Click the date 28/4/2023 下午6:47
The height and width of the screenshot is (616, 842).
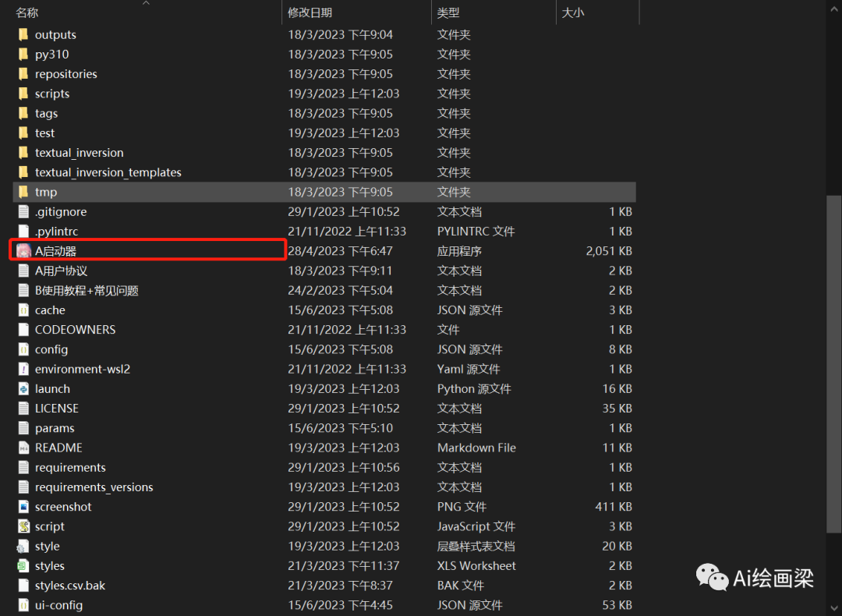click(x=341, y=251)
